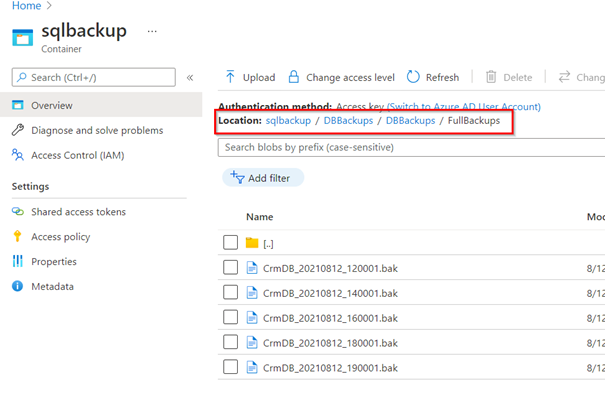
Task: Open blob CrmDB_20210812_140001.bak
Action: [330, 293]
